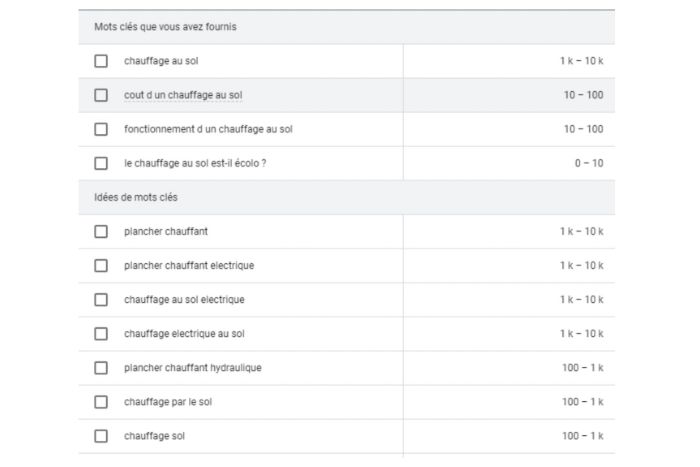
Task: Click the 'Idées de mots clés' section header
Action: 129,198
